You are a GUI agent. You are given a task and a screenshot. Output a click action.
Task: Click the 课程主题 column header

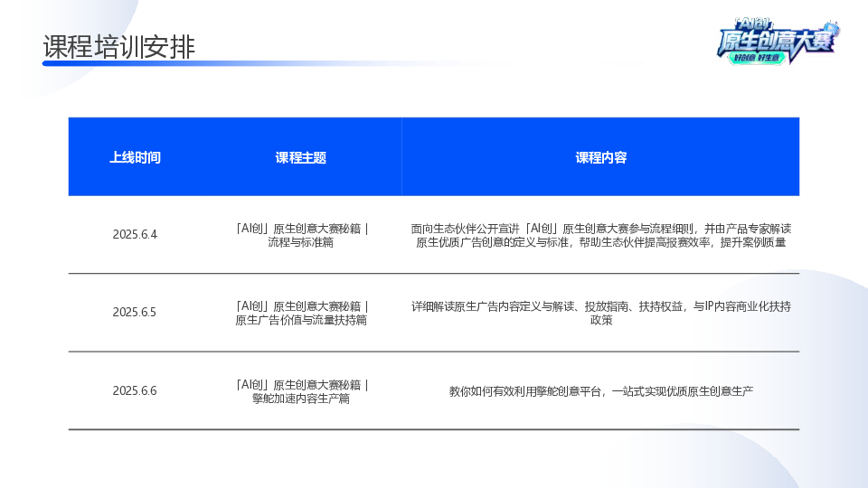pos(300,157)
